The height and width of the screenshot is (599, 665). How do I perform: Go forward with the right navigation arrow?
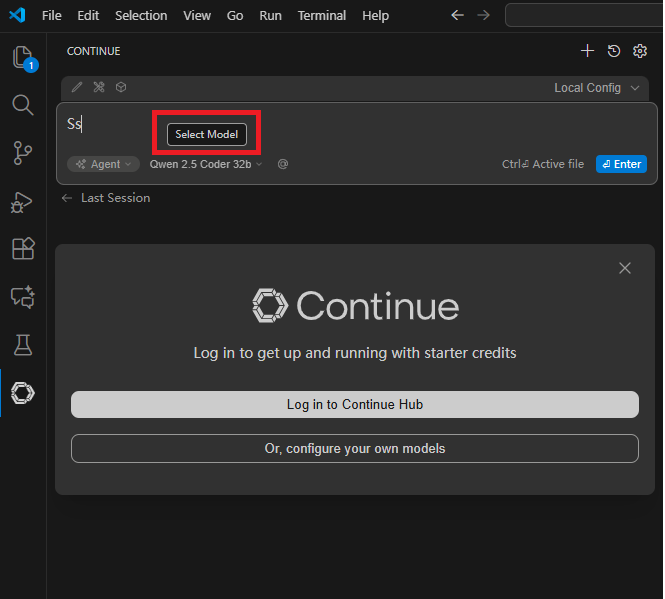483,15
